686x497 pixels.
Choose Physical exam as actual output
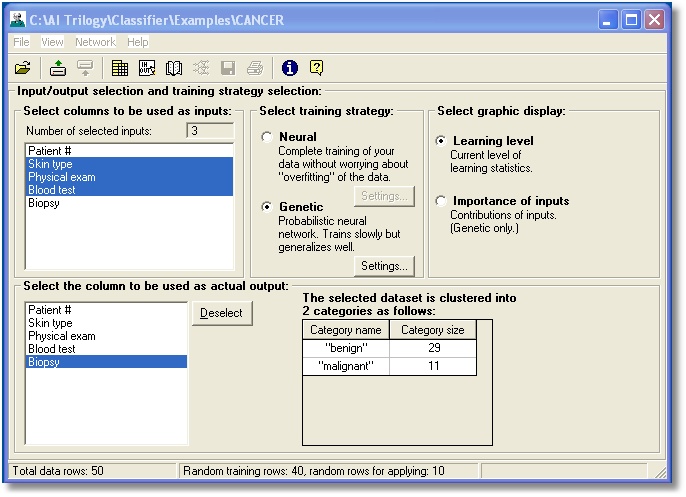coord(106,336)
